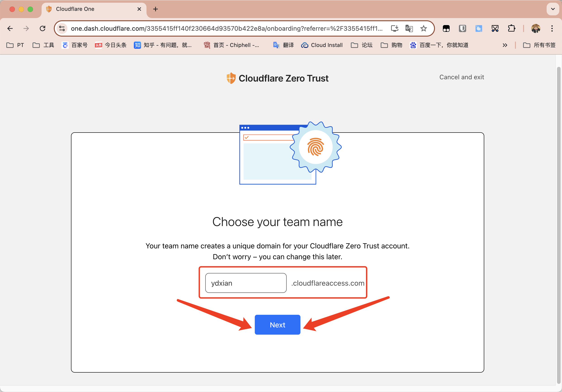
Task: Open Chrome three-dot menu
Action: pos(552,29)
